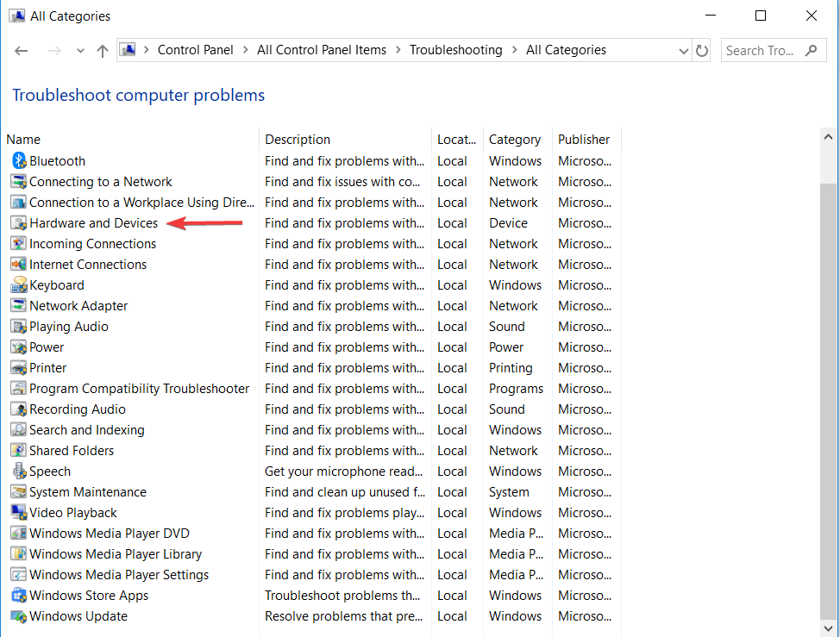Navigate to All Control Panel Items breadcrumb

click(322, 50)
